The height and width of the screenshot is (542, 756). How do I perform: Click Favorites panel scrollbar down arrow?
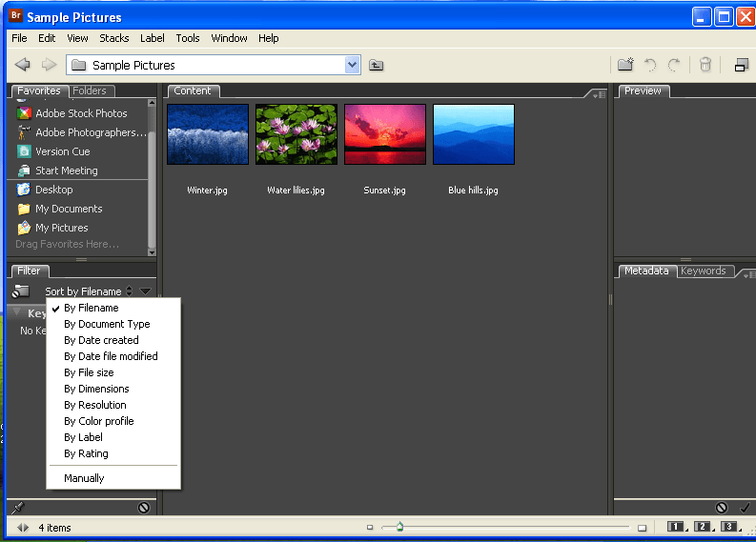click(152, 252)
